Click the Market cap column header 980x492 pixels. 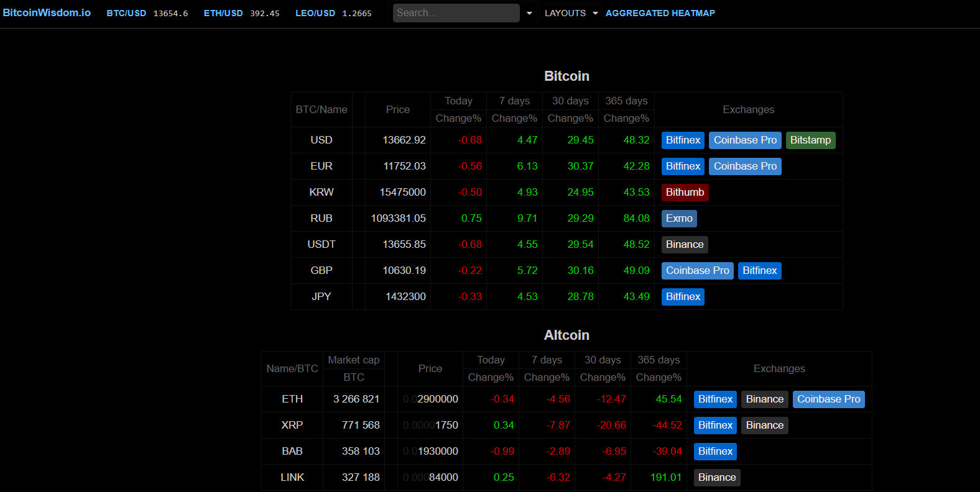[354, 360]
